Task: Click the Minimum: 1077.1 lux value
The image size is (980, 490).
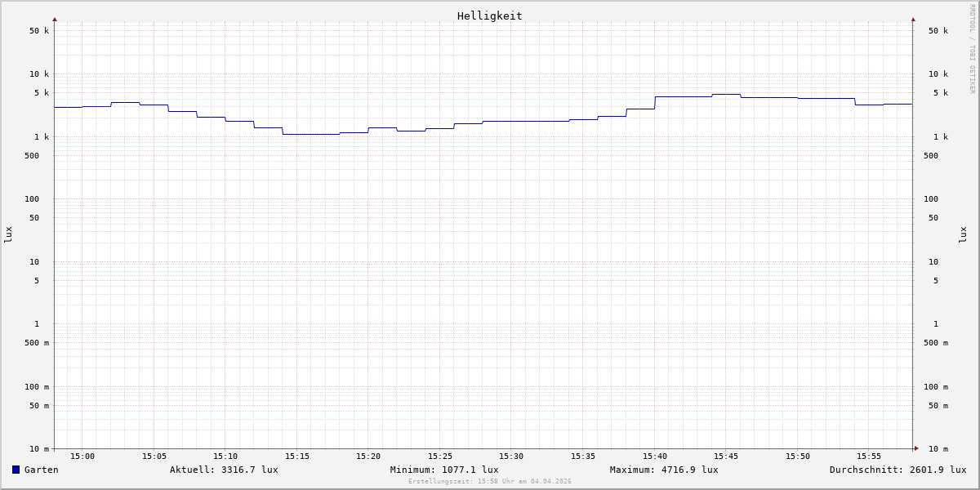Action: (x=444, y=470)
